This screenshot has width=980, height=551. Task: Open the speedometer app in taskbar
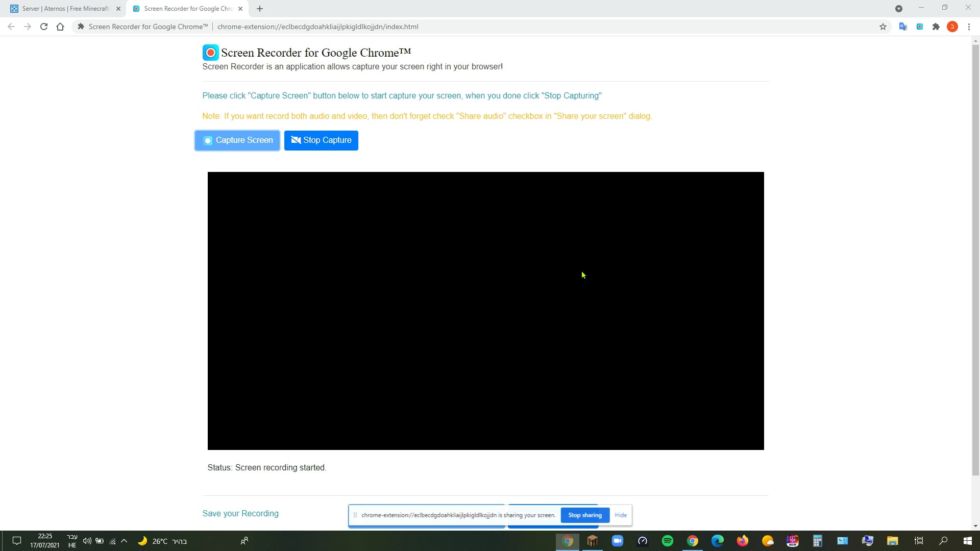click(642, 541)
